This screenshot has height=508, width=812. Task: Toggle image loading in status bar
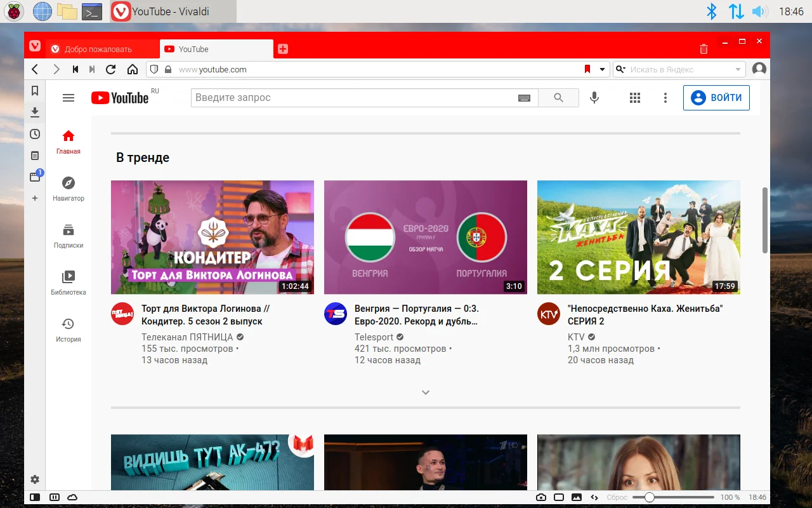click(x=577, y=497)
